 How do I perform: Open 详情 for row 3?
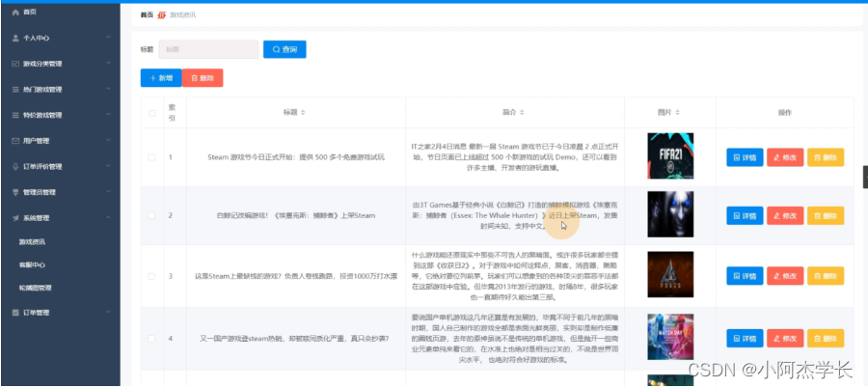[x=745, y=276]
